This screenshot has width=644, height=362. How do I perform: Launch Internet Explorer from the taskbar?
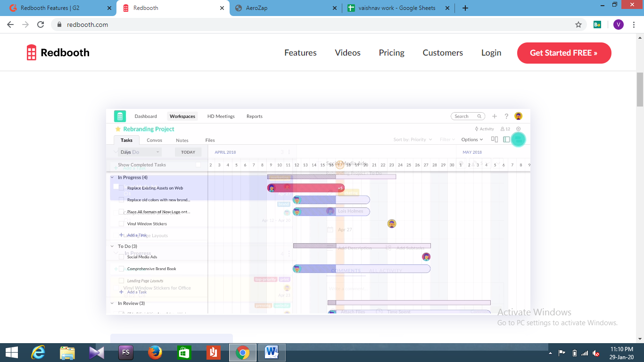coord(38,353)
